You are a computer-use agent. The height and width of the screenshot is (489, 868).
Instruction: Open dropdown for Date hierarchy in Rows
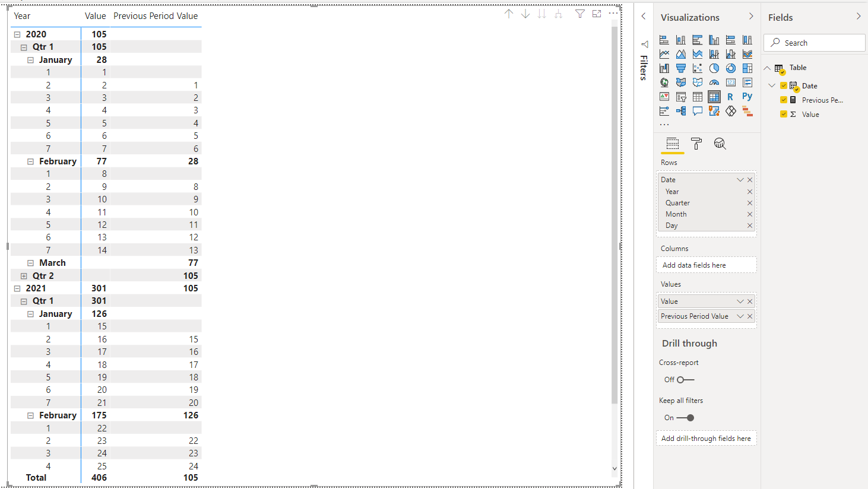[740, 180]
